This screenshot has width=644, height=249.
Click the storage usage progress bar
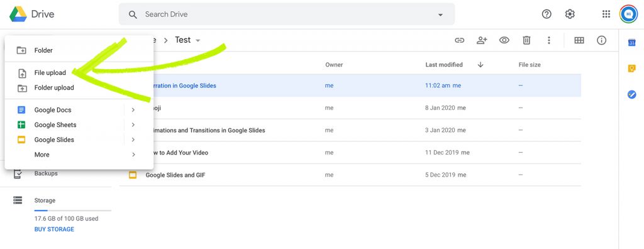[73, 211]
